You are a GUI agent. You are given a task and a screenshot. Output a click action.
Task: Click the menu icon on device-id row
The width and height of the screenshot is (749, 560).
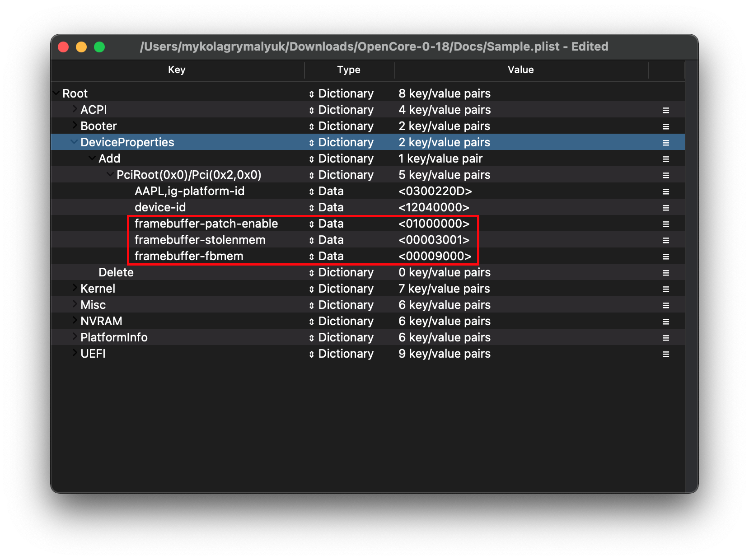tap(665, 208)
